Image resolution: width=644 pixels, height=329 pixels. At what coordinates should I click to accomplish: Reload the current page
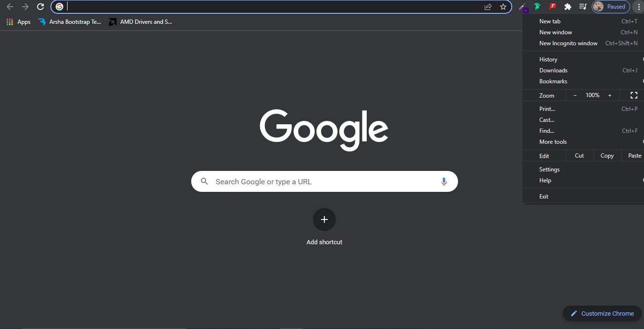tap(40, 7)
